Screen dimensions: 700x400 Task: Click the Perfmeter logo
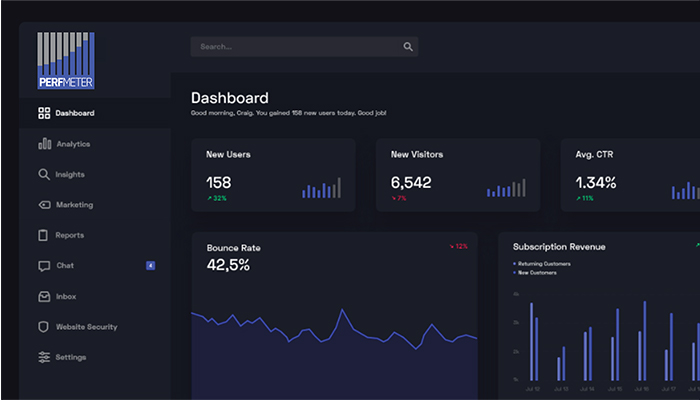(x=66, y=60)
